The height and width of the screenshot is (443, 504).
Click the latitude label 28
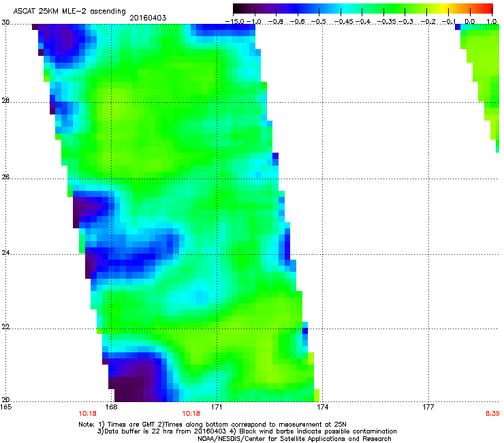tap(5, 101)
